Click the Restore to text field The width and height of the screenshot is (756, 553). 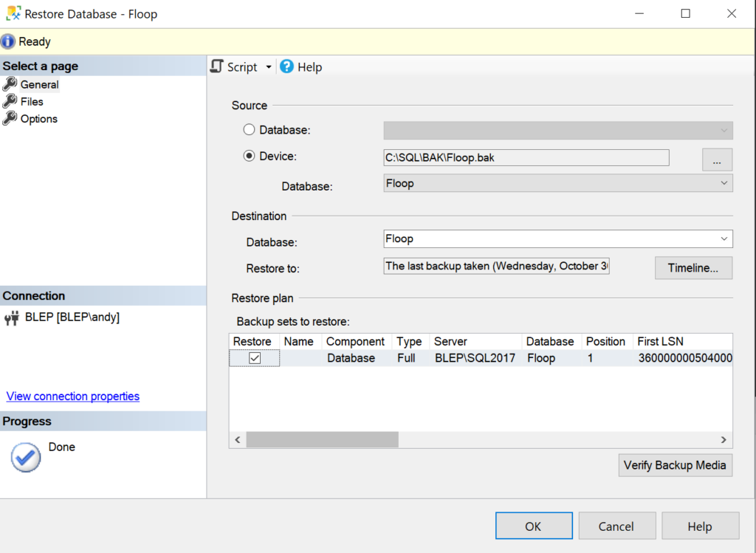tap(496, 266)
